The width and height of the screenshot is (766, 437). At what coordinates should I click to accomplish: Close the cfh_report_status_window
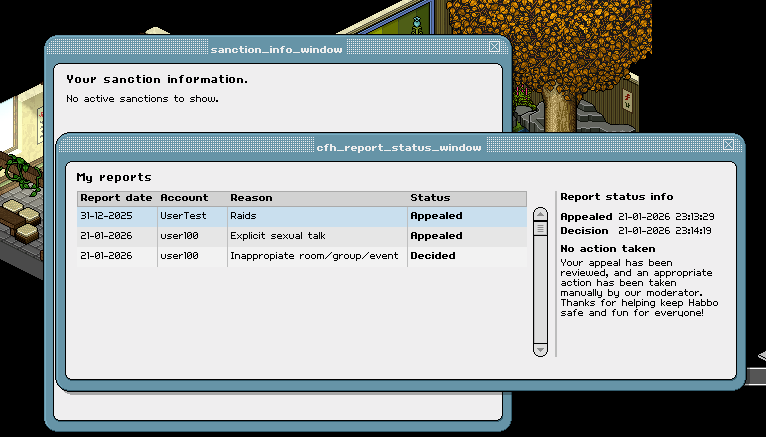point(728,145)
